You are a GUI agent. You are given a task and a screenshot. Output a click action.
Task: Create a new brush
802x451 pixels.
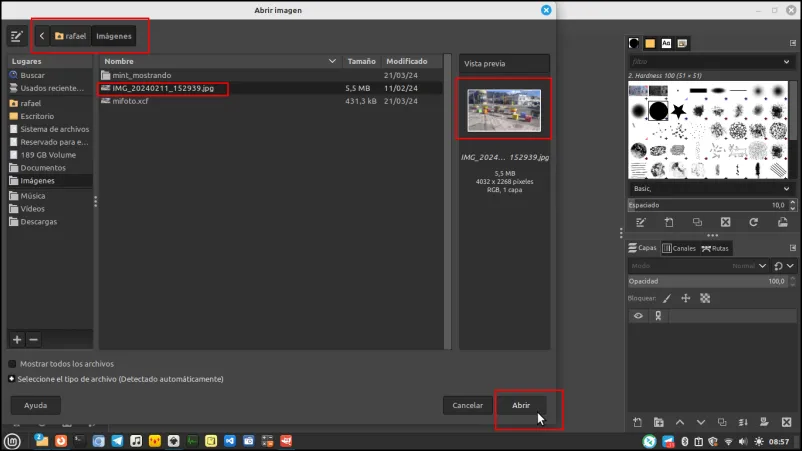[669, 222]
